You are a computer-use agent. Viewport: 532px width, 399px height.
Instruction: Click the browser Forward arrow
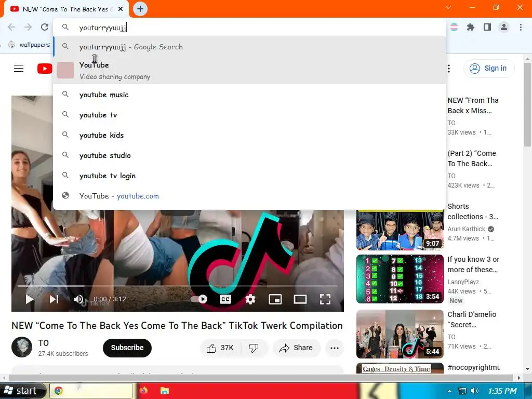point(28,27)
